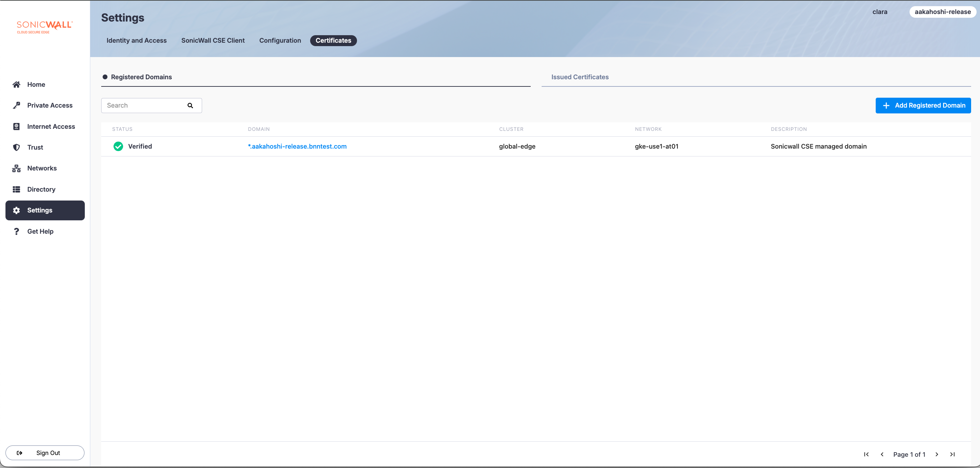Open Trust shield icon

click(16, 148)
